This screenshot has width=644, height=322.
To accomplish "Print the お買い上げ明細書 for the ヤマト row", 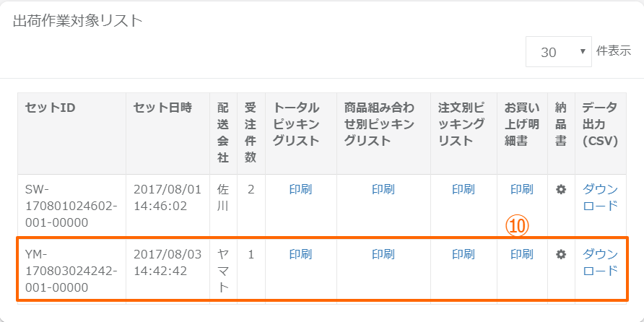I will (x=522, y=254).
